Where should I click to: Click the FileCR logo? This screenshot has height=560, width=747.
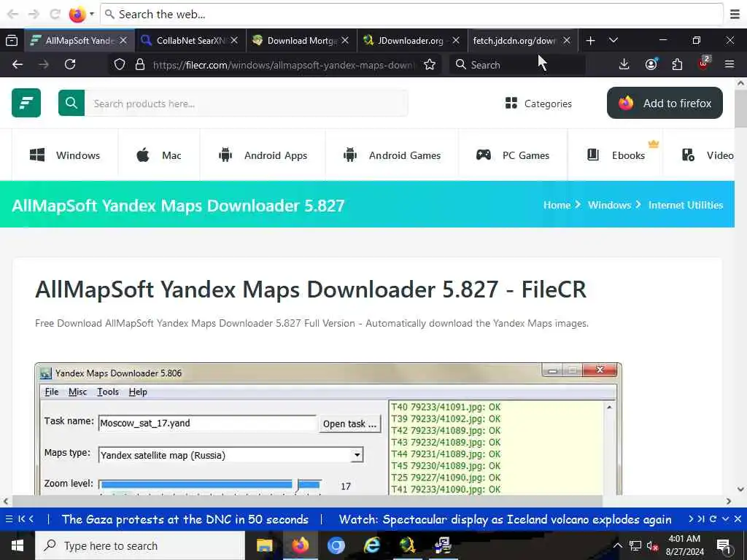coord(26,102)
